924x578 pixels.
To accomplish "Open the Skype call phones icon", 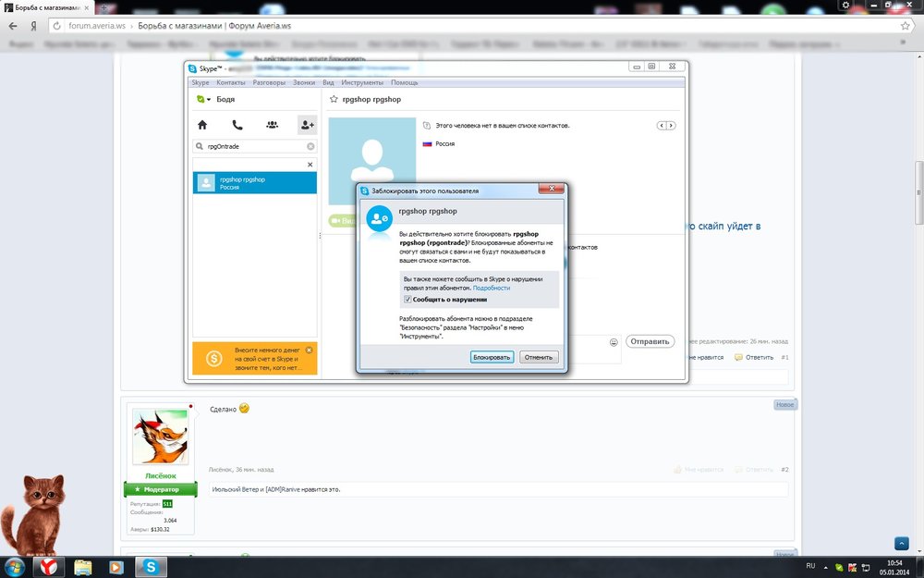I will click(237, 124).
